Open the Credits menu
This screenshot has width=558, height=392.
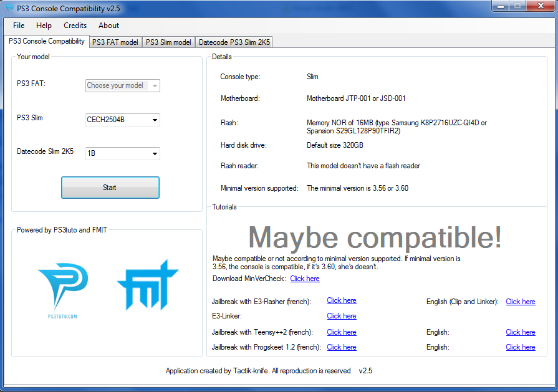[x=75, y=26]
